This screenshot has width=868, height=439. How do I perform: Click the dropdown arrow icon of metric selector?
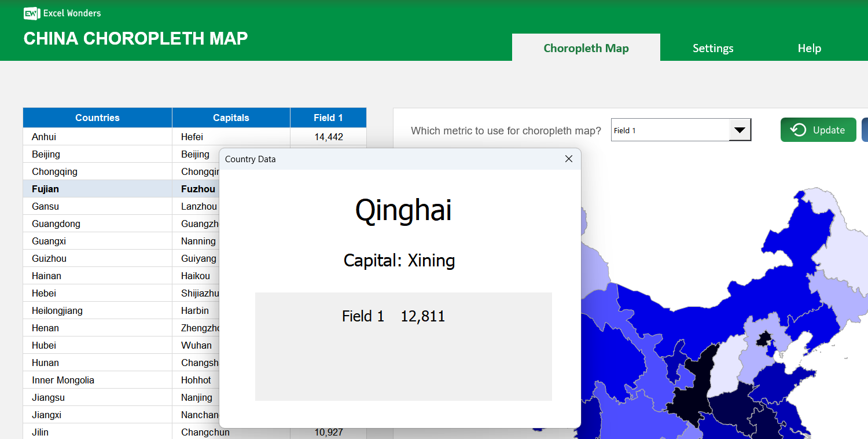click(x=740, y=130)
